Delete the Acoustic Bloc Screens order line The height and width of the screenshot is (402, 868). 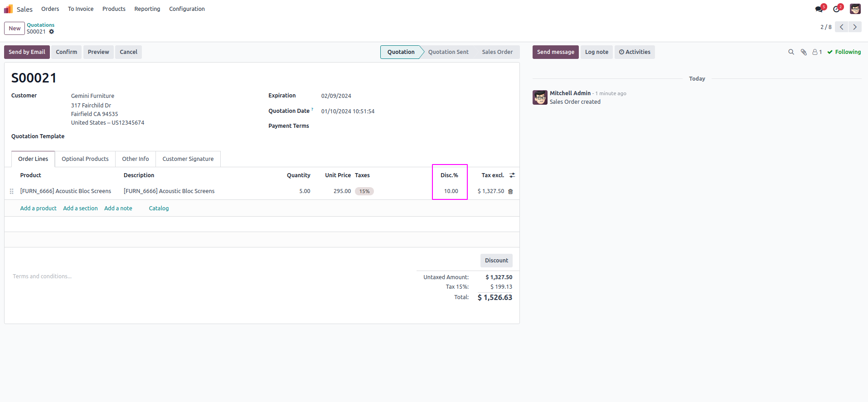(x=510, y=192)
